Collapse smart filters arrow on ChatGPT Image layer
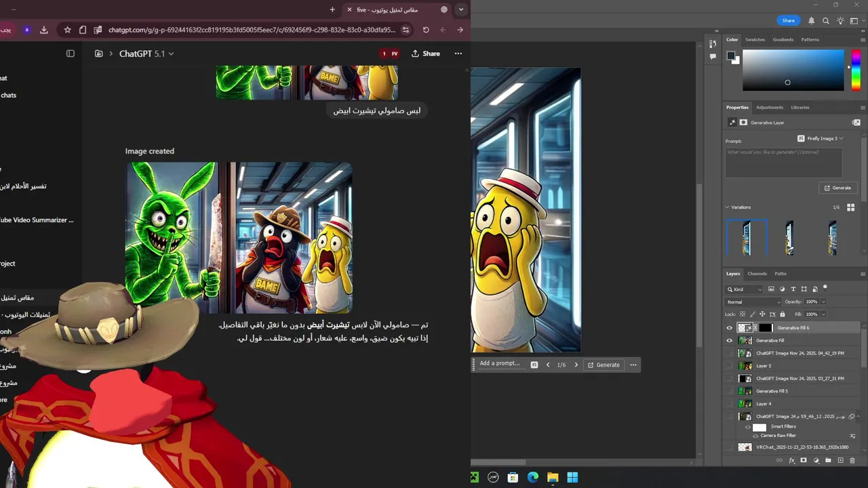This screenshot has height=488, width=868. pyautogui.click(x=858, y=417)
